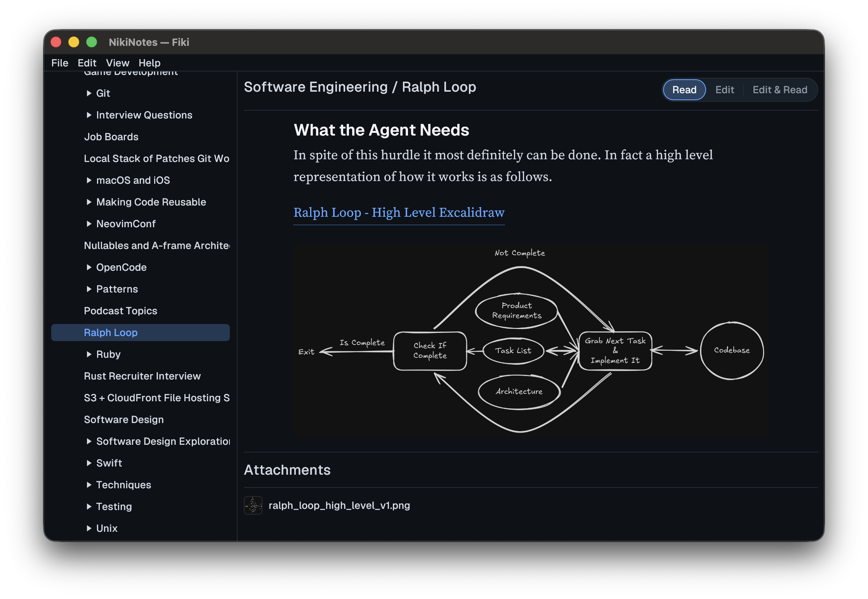This screenshot has width=868, height=599.
Task: Open the NeovimConf page label
Action: tap(126, 224)
